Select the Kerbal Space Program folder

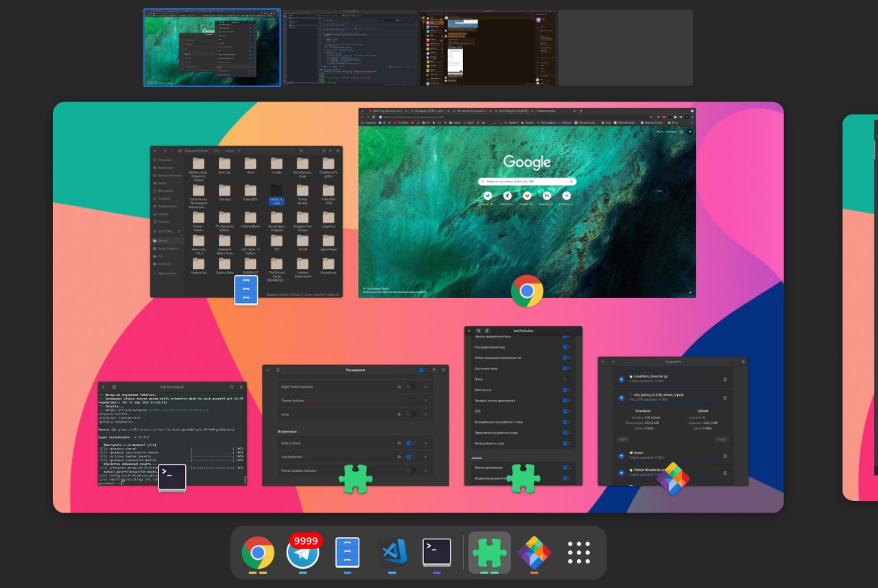pos(276,222)
